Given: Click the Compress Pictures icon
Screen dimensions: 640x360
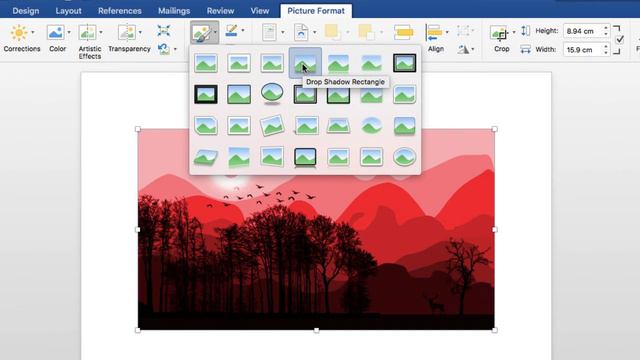Looking at the screenshot, I should tap(164, 31).
